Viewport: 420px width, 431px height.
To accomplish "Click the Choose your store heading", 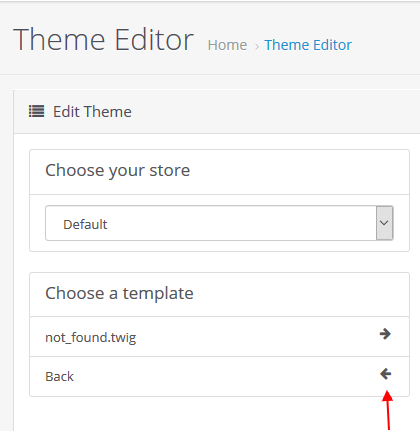I will (117, 171).
